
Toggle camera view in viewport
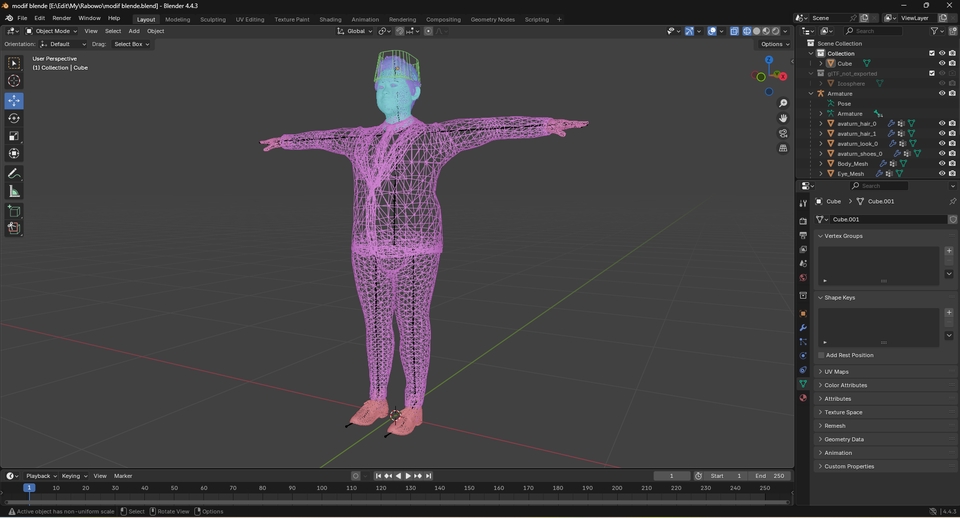click(x=783, y=133)
